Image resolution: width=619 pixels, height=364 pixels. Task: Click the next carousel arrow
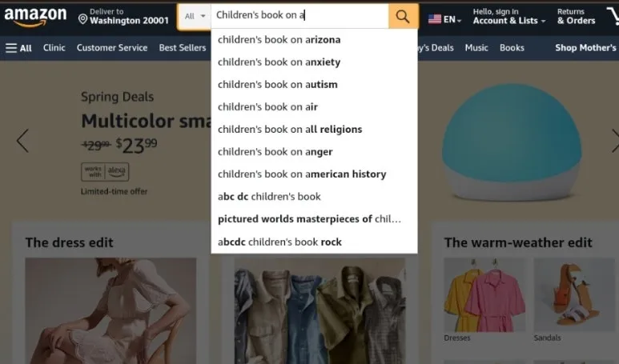click(614, 140)
